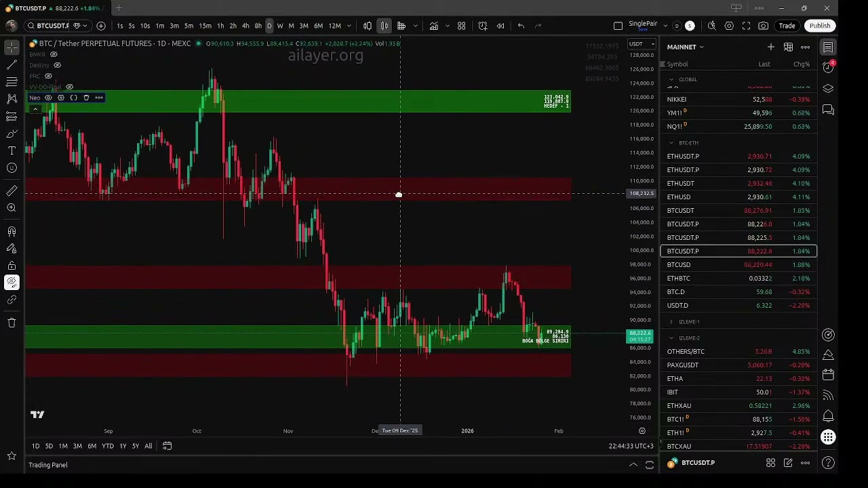Open the Fibonacci retracement tools
Screen dimensions: 868x488
pos(12,81)
